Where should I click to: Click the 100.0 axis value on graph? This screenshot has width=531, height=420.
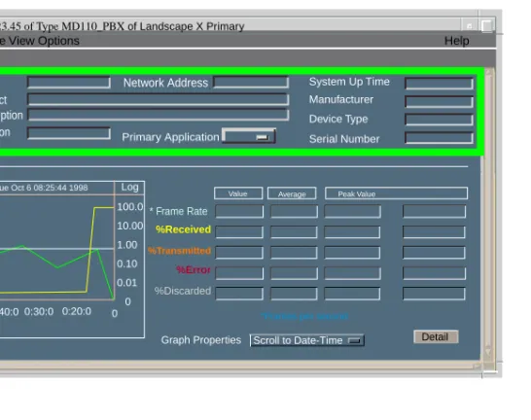[130, 206]
